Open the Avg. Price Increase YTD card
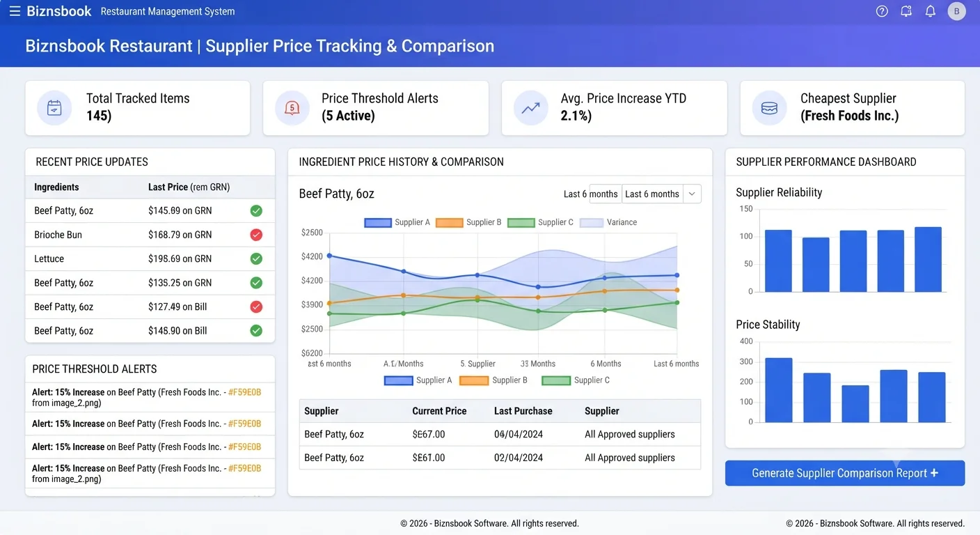 click(x=615, y=108)
